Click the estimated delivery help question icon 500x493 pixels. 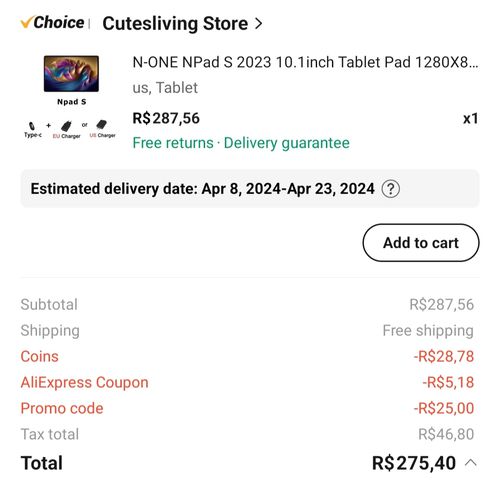tap(390, 189)
